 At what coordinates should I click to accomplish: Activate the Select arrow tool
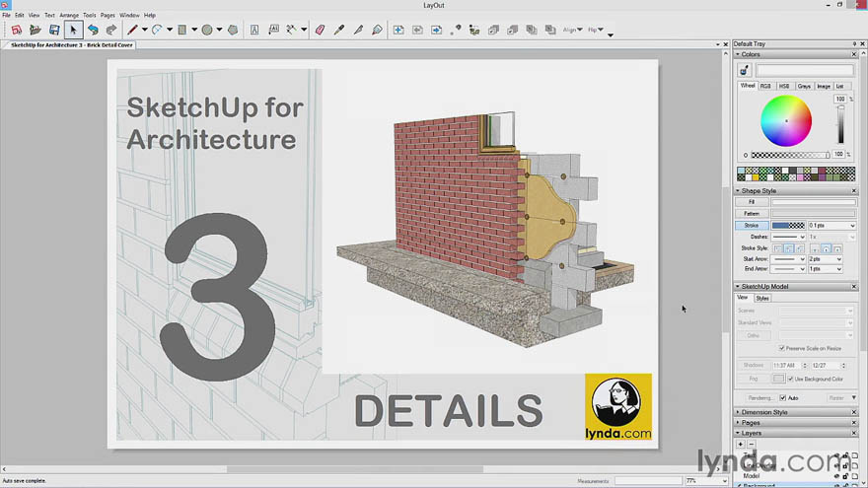tap(73, 30)
